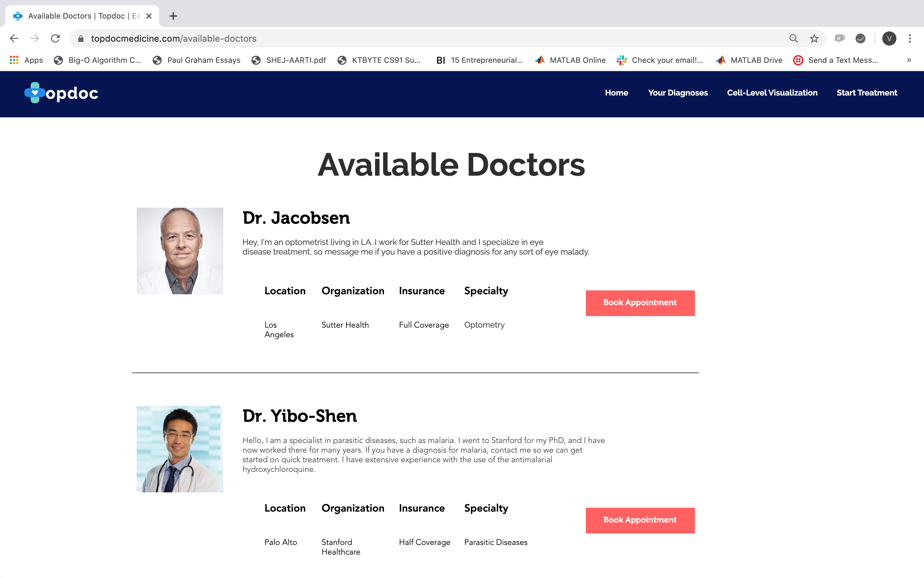Open Cell-Level Visualization page
The height and width of the screenshot is (577, 924).
point(772,93)
